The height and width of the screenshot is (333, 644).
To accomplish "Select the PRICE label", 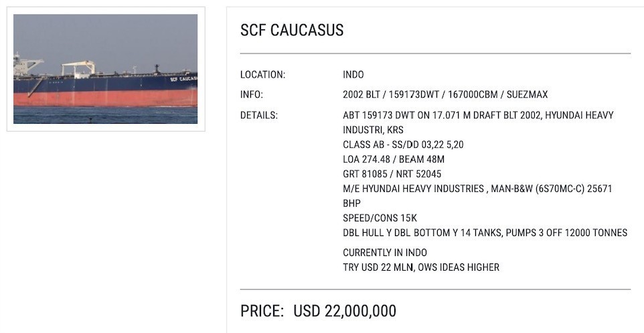I will (262, 311).
